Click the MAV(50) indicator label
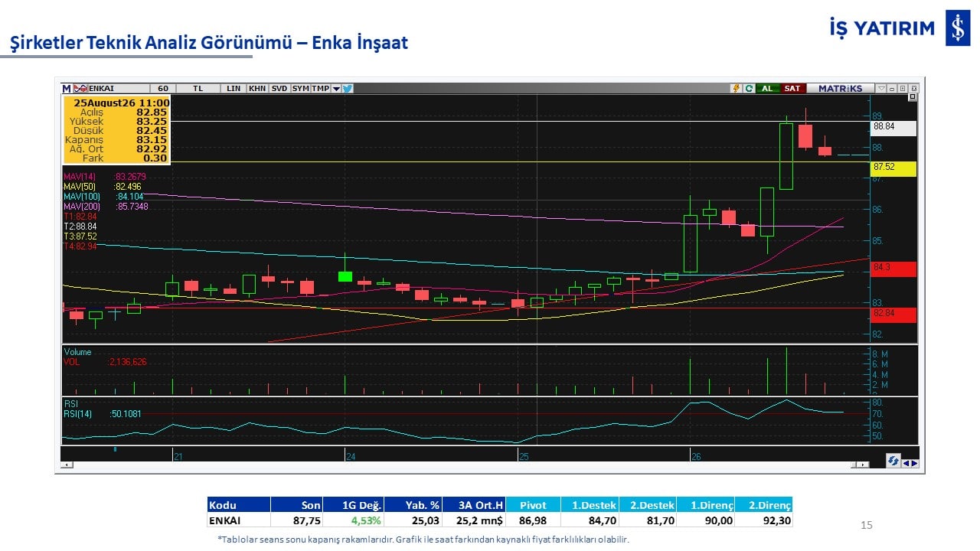This screenshot has height=551, width=980. click(x=79, y=187)
